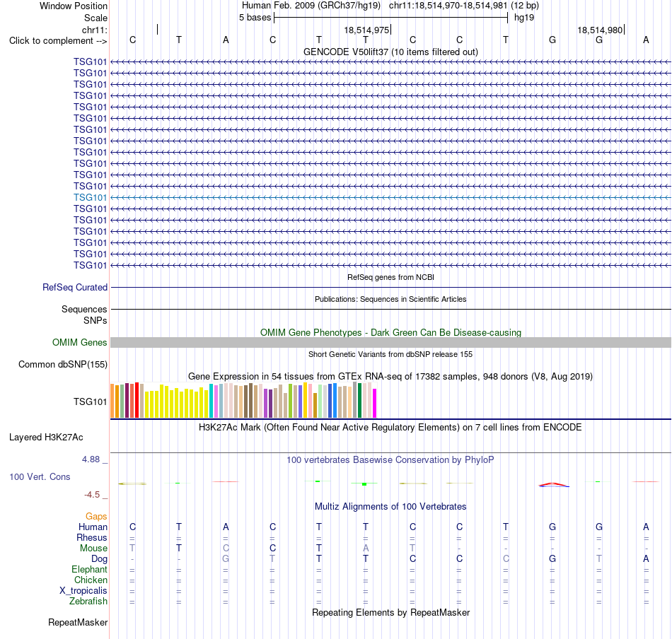Click the 'Window Position' label

(x=74, y=6)
